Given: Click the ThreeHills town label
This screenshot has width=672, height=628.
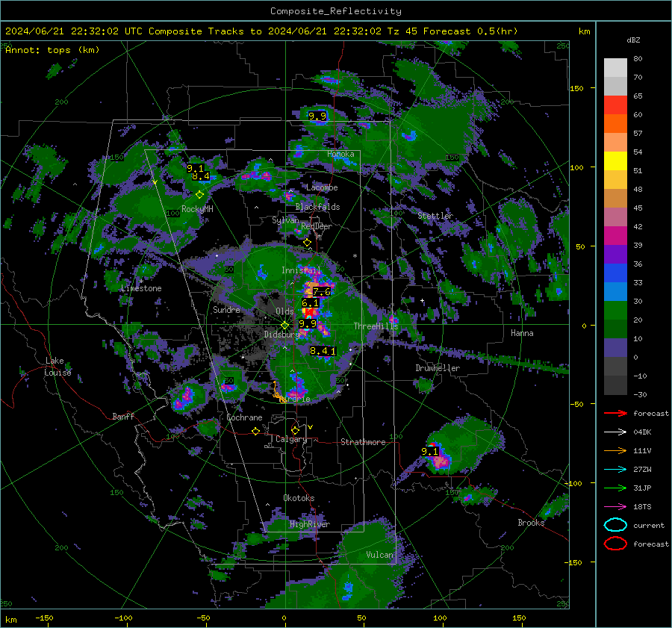Looking at the screenshot, I should (376, 326).
